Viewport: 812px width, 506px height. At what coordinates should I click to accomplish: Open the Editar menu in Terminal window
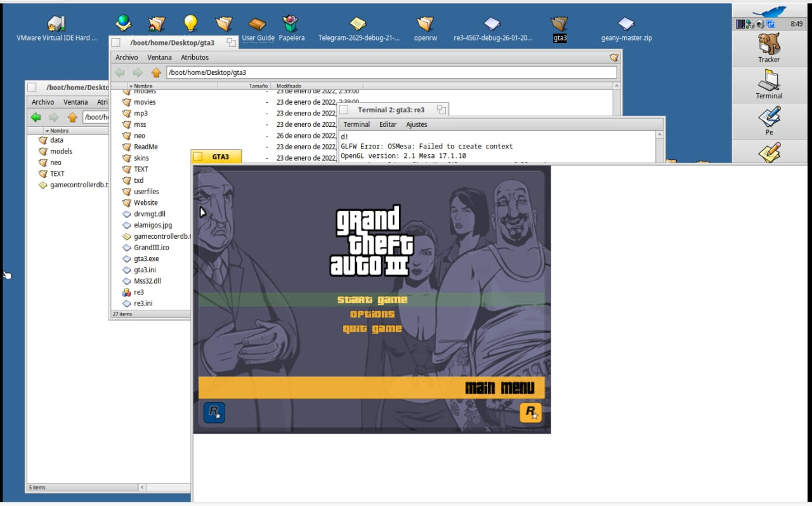pyautogui.click(x=388, y=124)
